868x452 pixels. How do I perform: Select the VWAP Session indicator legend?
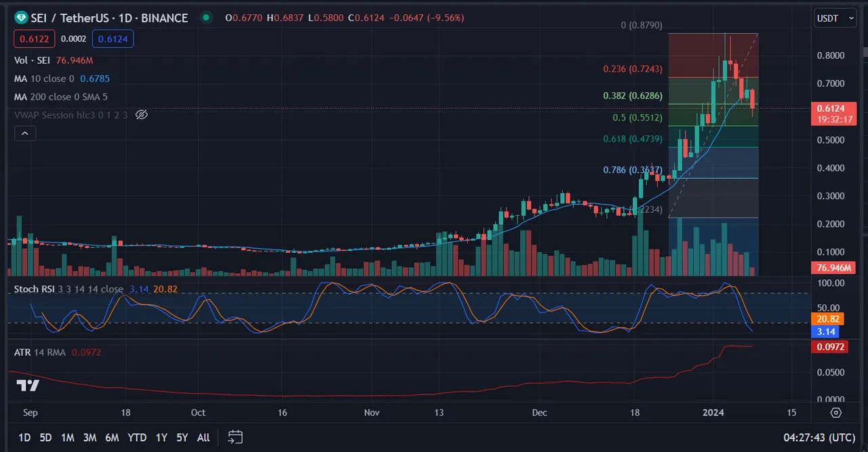tap(71, 115)
